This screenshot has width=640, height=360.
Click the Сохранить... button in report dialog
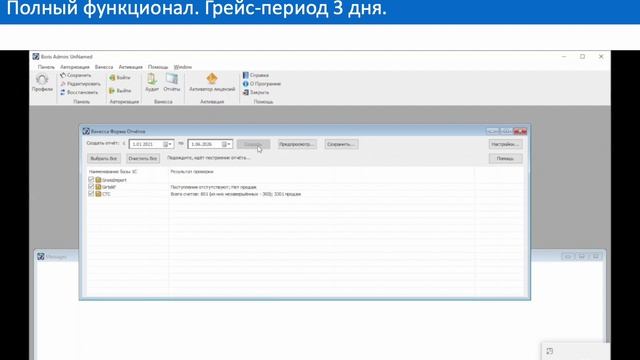[341, 144]
